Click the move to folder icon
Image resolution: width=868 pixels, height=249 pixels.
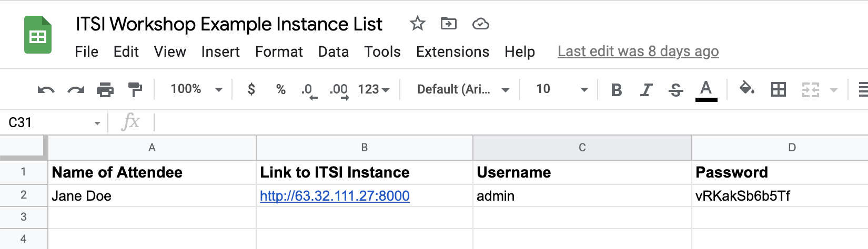449,24
